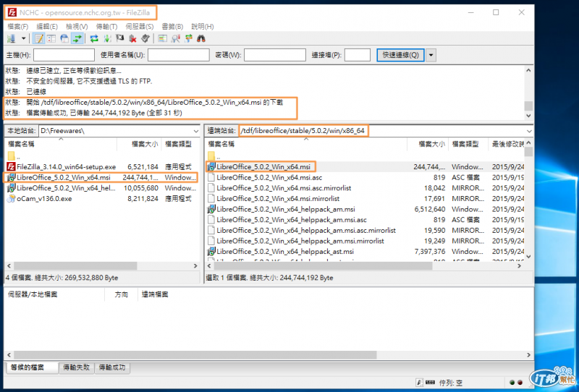Expand remote site path dropdown

click(529, 131)
